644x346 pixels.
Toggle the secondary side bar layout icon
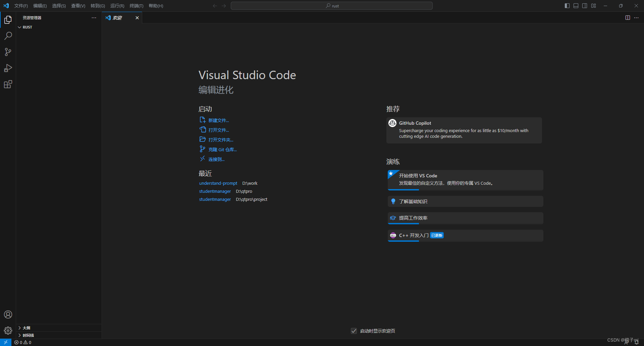coord(585,6)
